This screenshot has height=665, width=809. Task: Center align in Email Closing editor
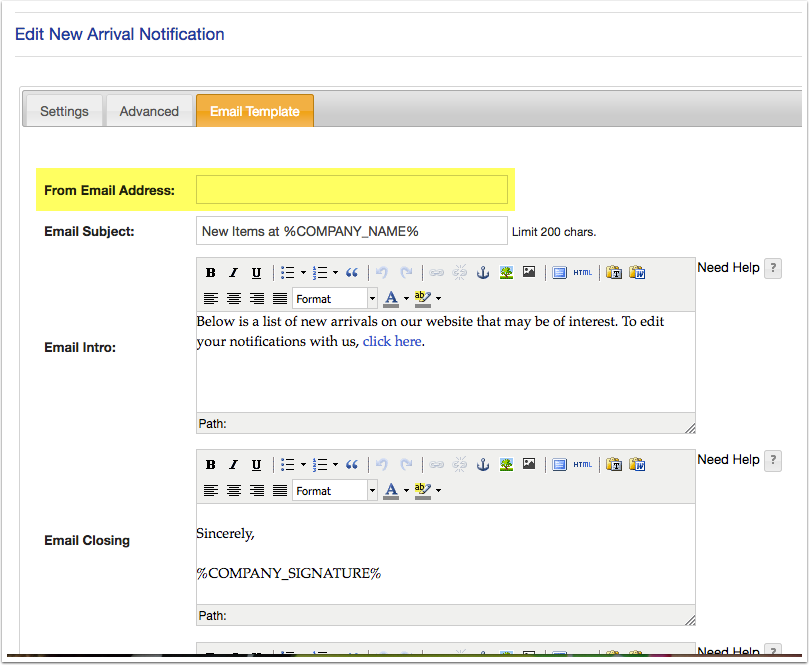(234, 490)
